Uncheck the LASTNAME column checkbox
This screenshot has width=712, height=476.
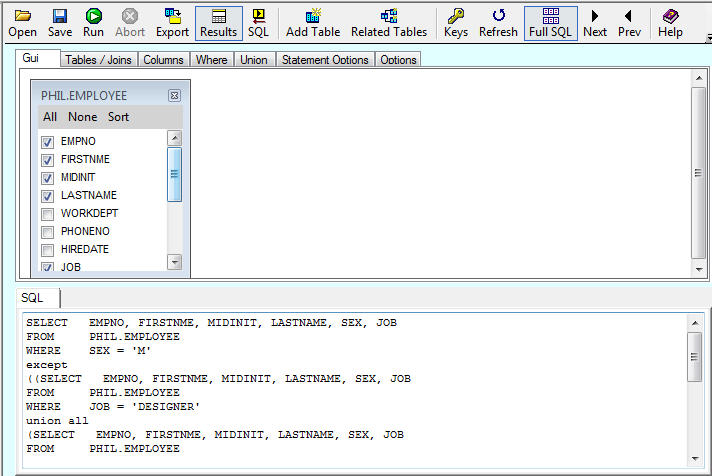coord(48,196)
